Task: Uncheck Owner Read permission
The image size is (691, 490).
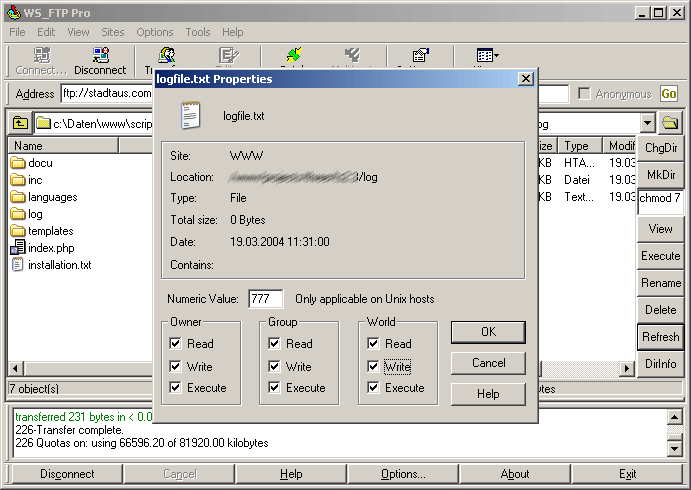Action: pos(175,343)
